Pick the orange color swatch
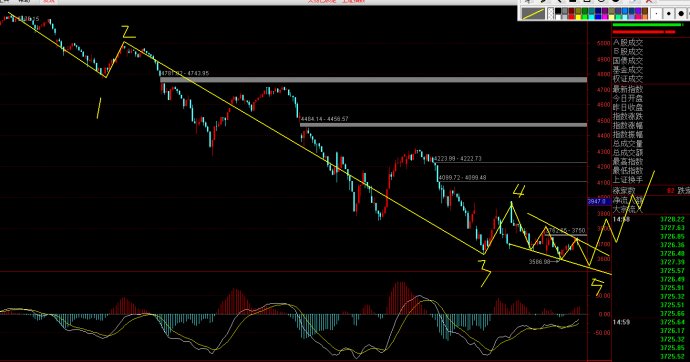690x362 pixels. pos(645,17)
